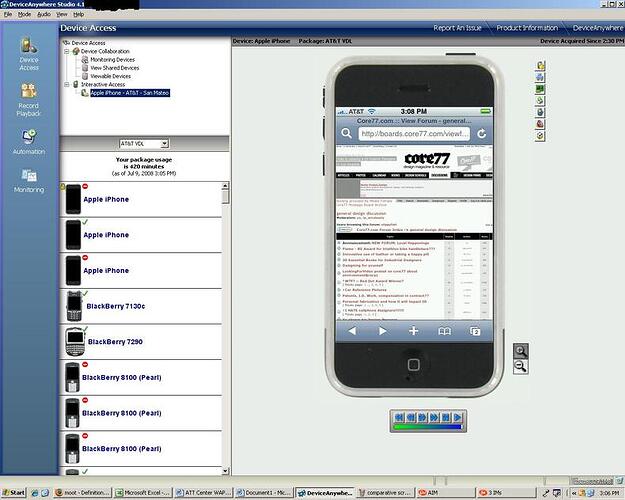Select BlackBerry 7130c in device list
The height and width of the screenshot is (500, 625).
point(141,306)
